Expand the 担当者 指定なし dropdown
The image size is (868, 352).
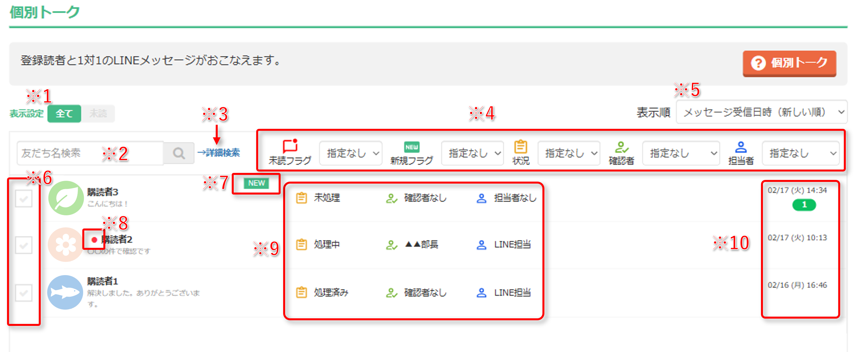click(800, 153)
